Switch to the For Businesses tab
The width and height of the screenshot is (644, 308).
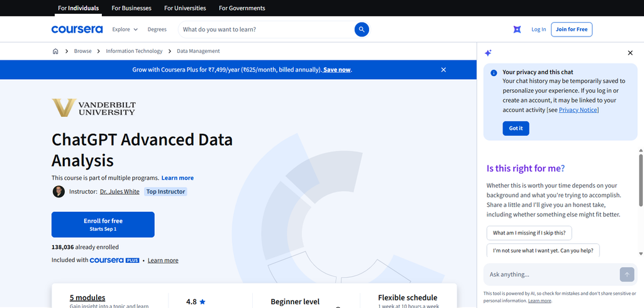[131, 8]
